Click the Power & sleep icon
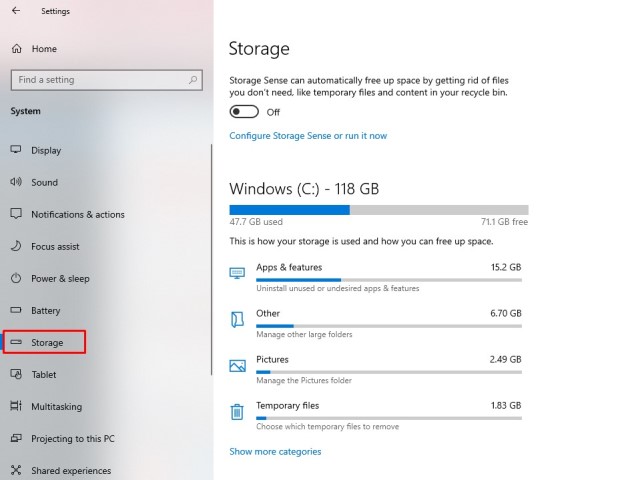 point(16,278)
